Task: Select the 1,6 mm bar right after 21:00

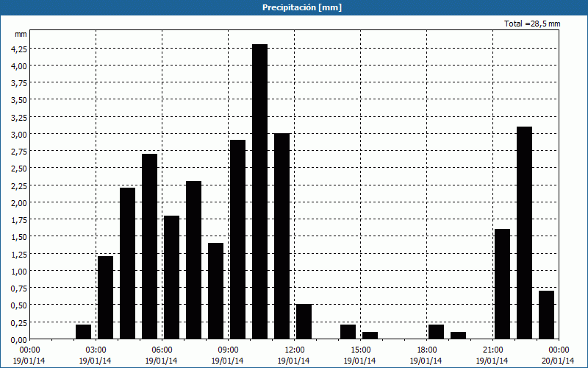Action: coord(503,284)
